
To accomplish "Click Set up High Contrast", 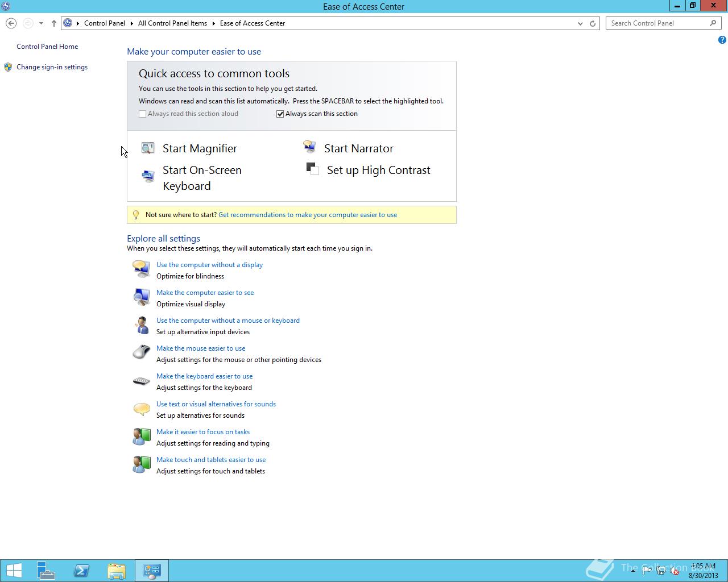I will [379, 170].
